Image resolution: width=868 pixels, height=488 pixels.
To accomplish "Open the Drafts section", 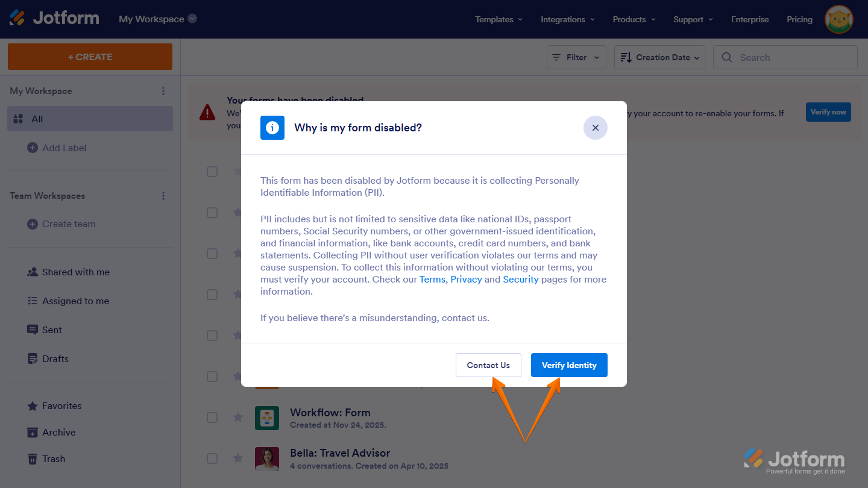I will 55,358.
